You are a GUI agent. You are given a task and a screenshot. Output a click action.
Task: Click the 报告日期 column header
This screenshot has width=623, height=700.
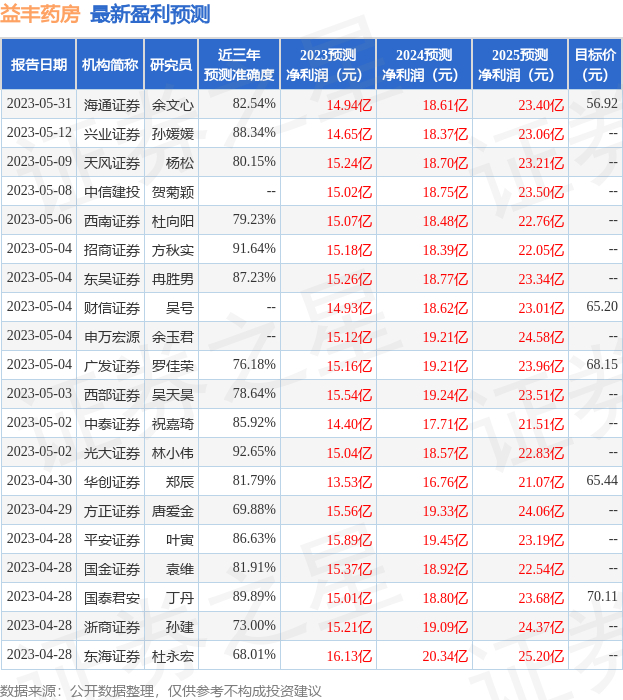(39, 65)
